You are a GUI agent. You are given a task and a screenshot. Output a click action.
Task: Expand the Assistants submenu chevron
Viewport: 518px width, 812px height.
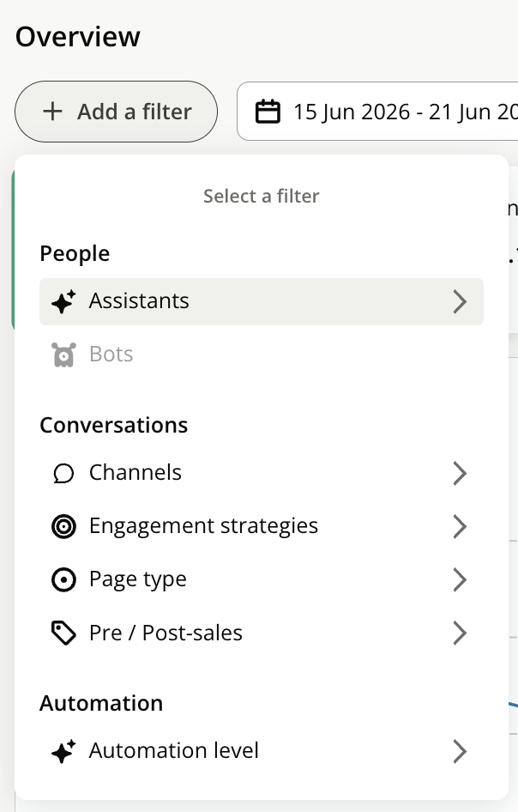tap(460, 301)
